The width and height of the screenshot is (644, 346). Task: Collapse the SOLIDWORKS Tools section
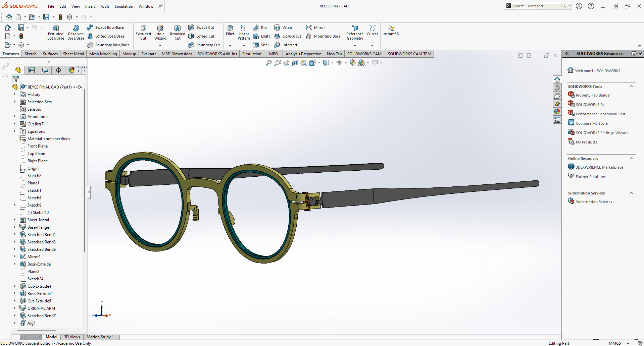tap(631, 86)
